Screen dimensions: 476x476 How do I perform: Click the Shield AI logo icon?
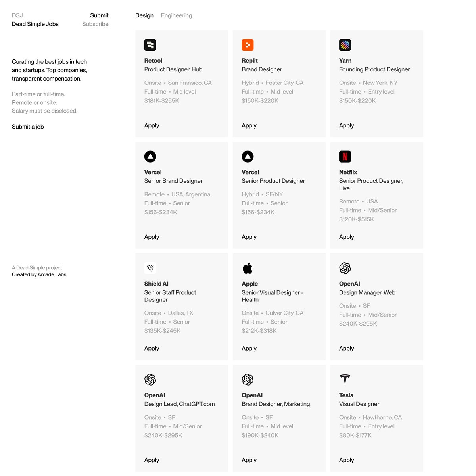150,268
